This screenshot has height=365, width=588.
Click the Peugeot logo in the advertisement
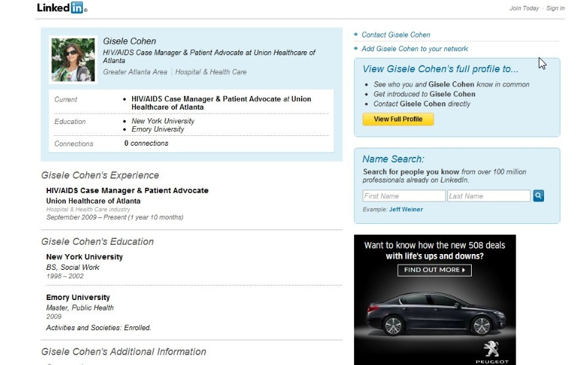tap(491, 353)
